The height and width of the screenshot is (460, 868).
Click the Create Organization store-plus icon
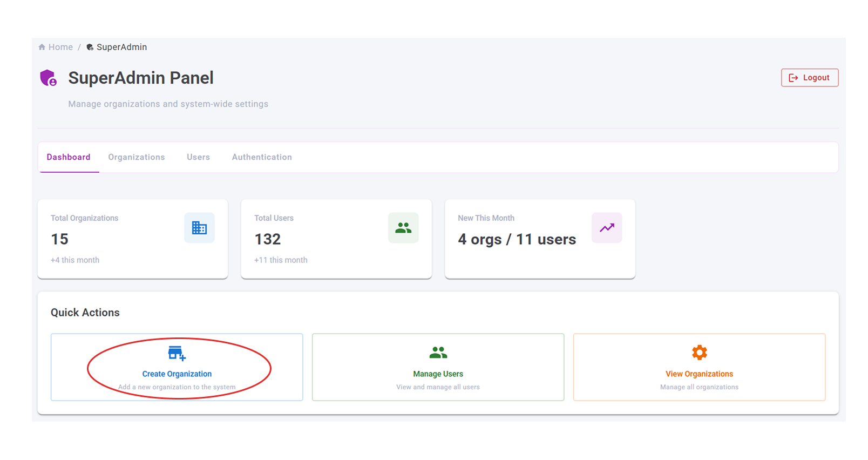coord(177,354)
